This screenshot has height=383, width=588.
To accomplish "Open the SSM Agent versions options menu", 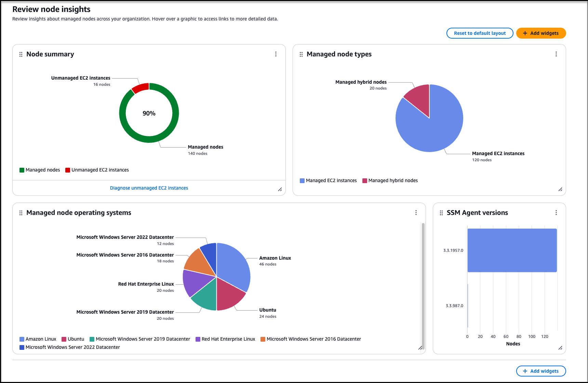I will click(x=556, y=213).
